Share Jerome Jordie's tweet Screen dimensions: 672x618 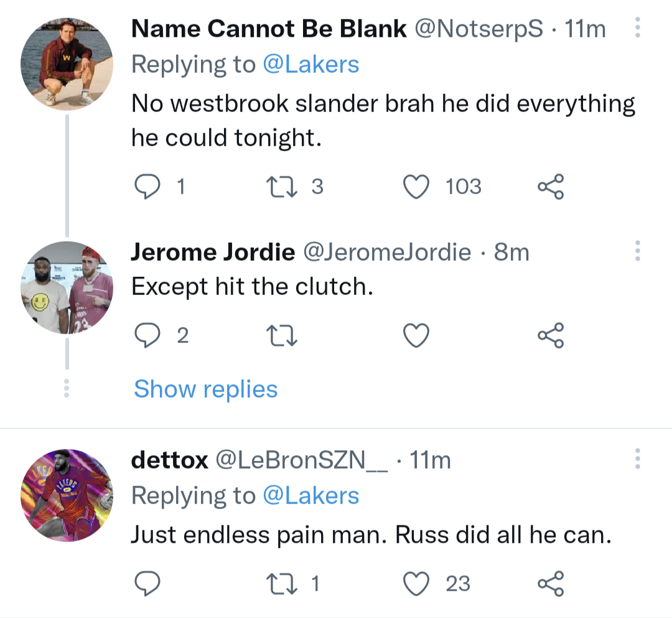(551, 336)
